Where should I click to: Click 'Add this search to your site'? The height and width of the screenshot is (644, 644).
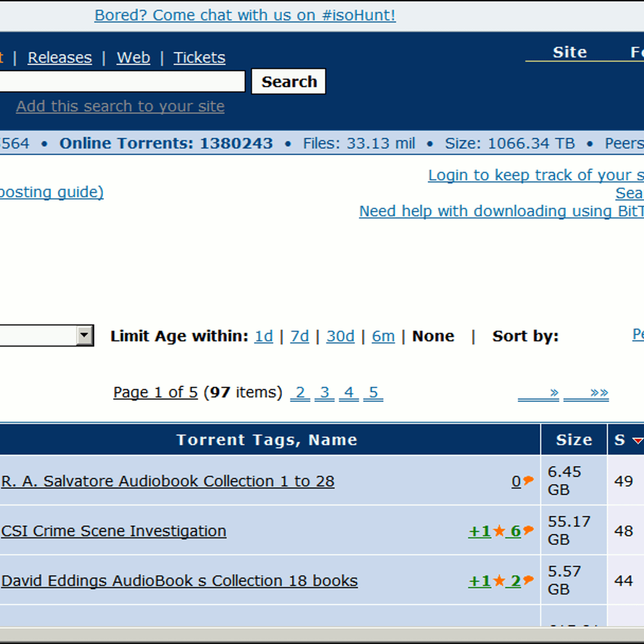[x=120, y=106]
